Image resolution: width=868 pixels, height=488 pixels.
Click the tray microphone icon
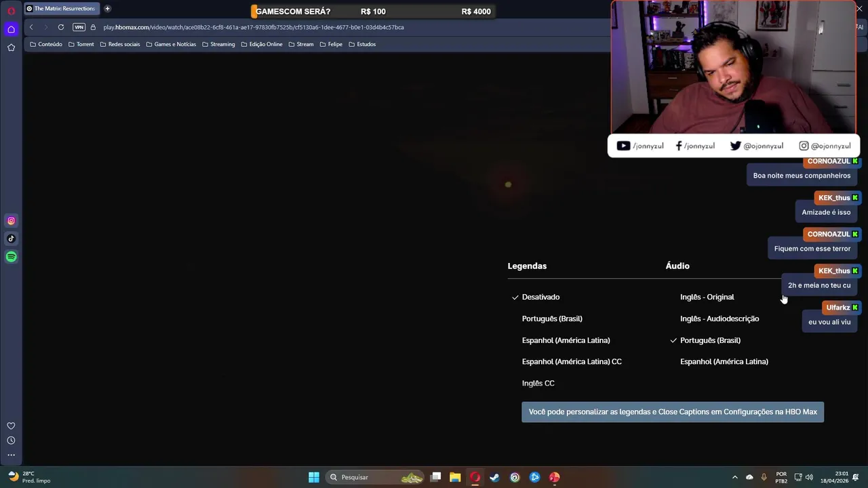(x=764, y=477)
